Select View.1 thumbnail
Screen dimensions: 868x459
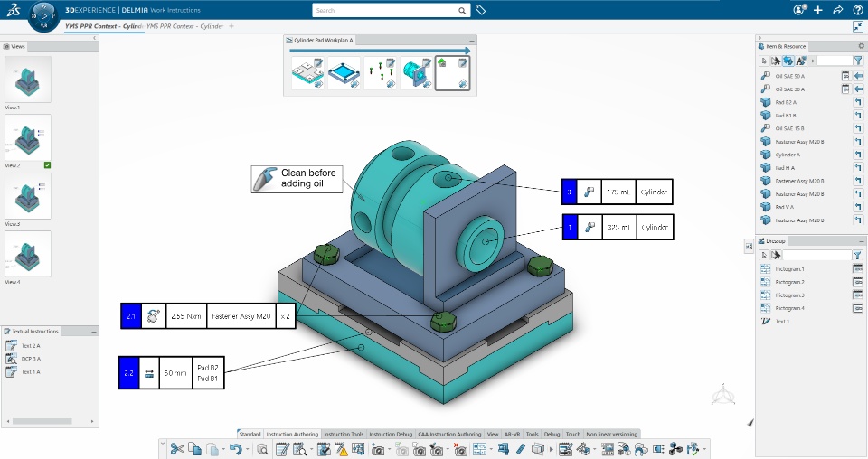click(x=28, y=80)
